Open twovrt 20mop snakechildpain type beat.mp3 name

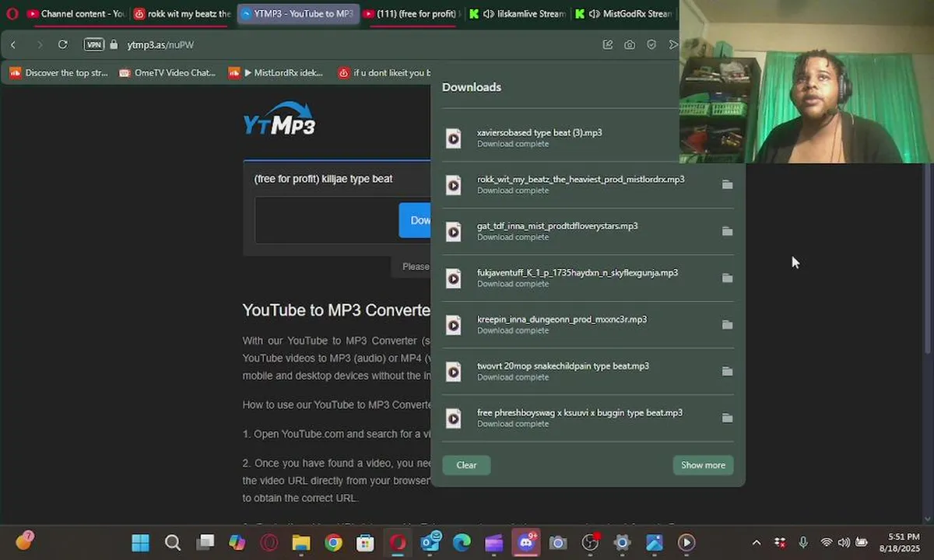click(x=563, y=366)
